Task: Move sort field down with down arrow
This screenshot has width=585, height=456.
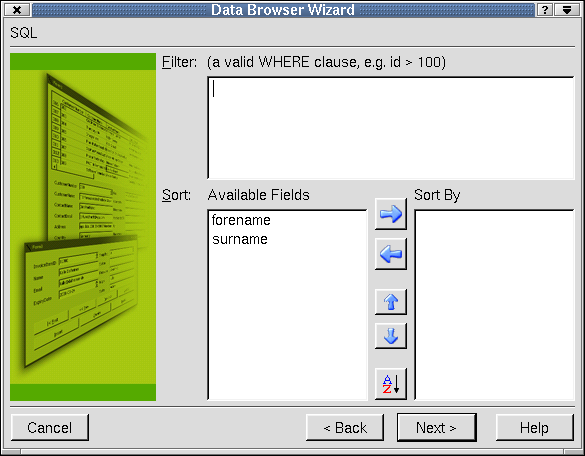Action: point(391,336)
